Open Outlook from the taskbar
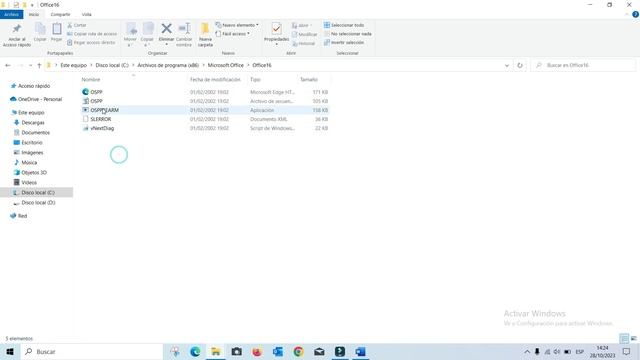 pyautogui.click(x=278, y=351)
